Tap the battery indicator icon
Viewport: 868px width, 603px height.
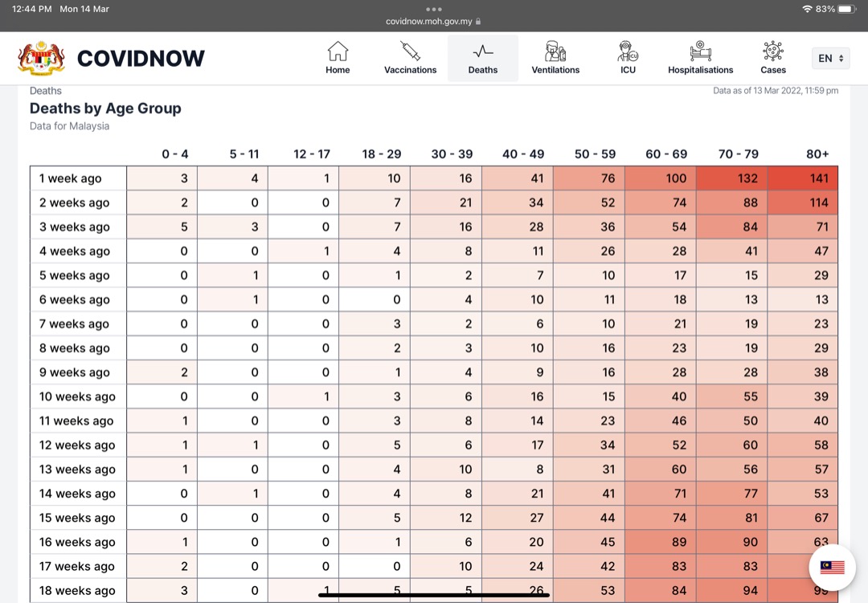click(x=847, y=9)
